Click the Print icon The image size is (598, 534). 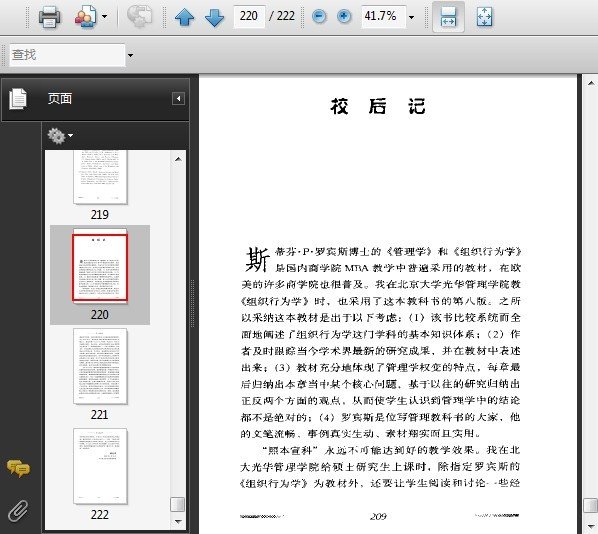pos(50,17)
